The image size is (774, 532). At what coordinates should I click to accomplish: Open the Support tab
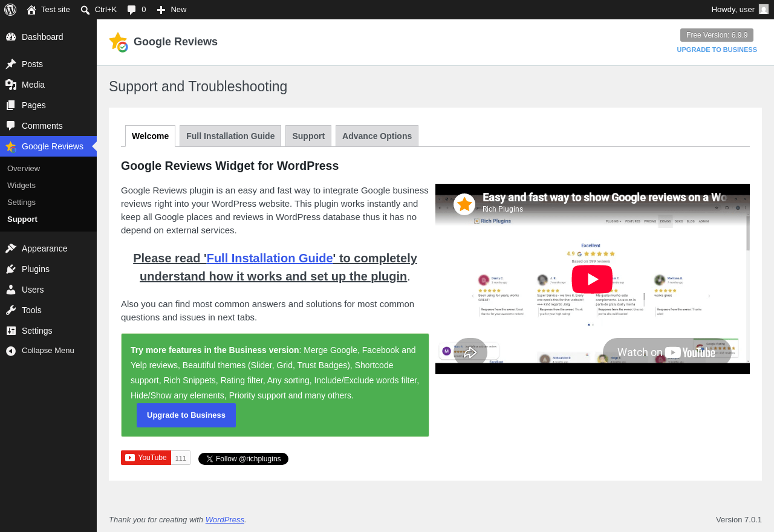point(308,136)
